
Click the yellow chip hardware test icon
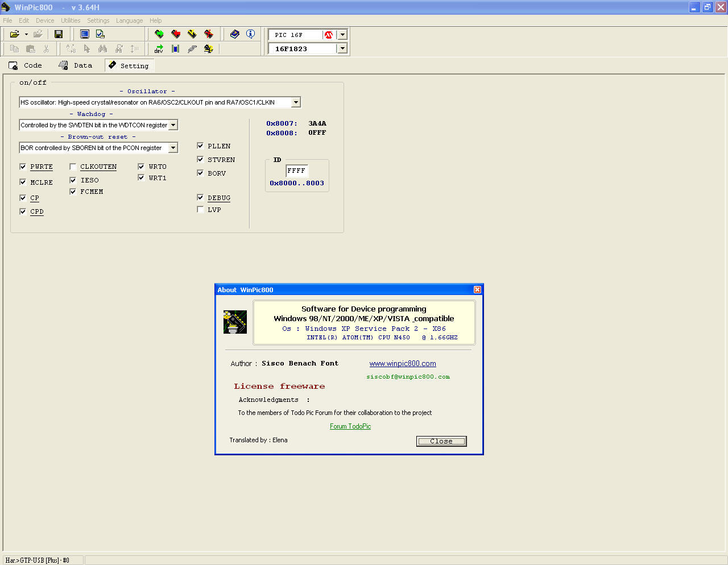209,49
